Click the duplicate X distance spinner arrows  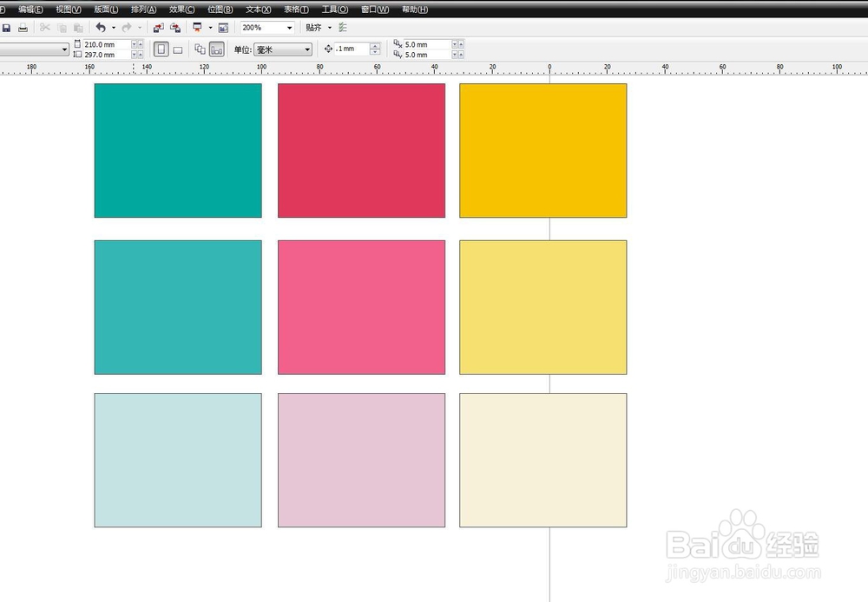(x=457, y=44)
